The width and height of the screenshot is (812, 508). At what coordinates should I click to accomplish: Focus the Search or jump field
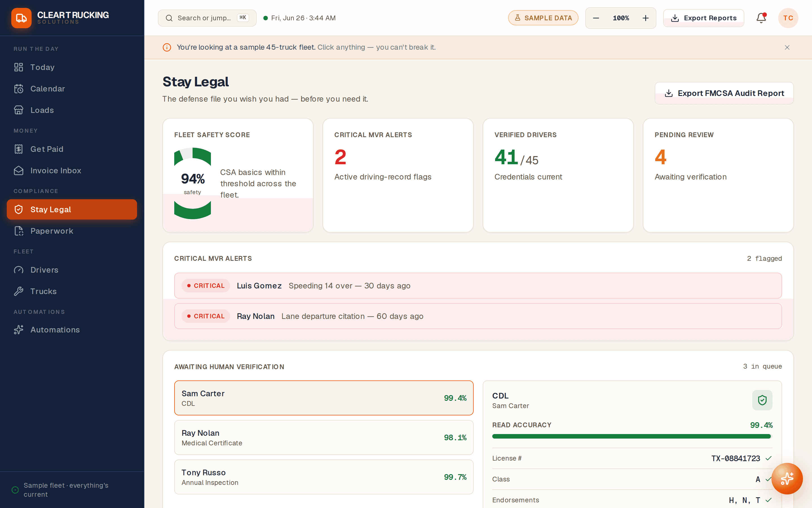(207, 18)
